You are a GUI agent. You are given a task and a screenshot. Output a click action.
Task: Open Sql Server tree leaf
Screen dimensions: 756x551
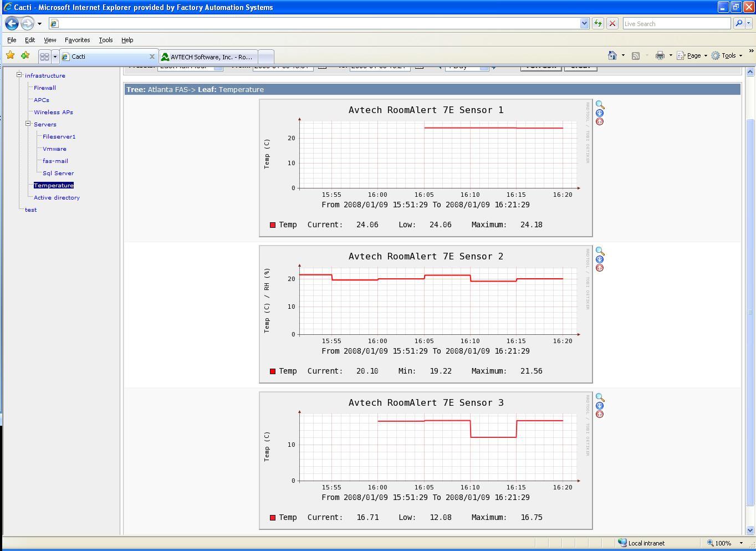tap(58, 173)
